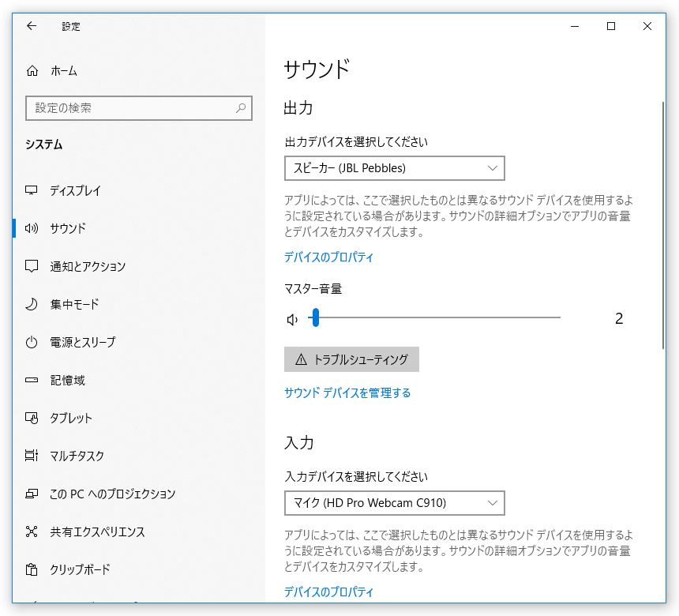Click the 記憶域 storage icon

32,380
